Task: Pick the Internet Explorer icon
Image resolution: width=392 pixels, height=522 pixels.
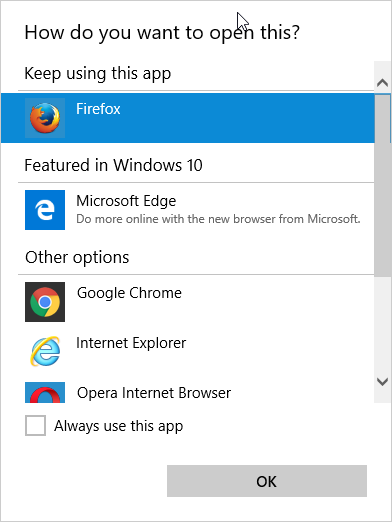Action: (x=45, y=351)
